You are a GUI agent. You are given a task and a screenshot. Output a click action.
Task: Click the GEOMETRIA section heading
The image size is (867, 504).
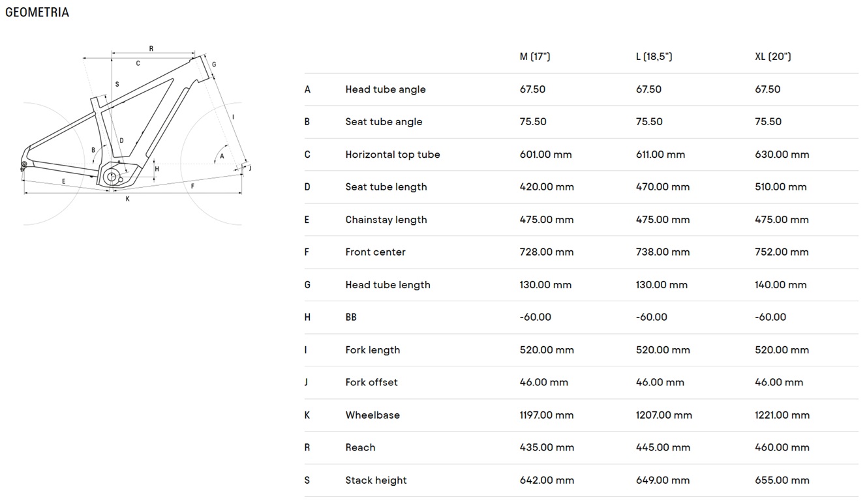tap(37, 12)
